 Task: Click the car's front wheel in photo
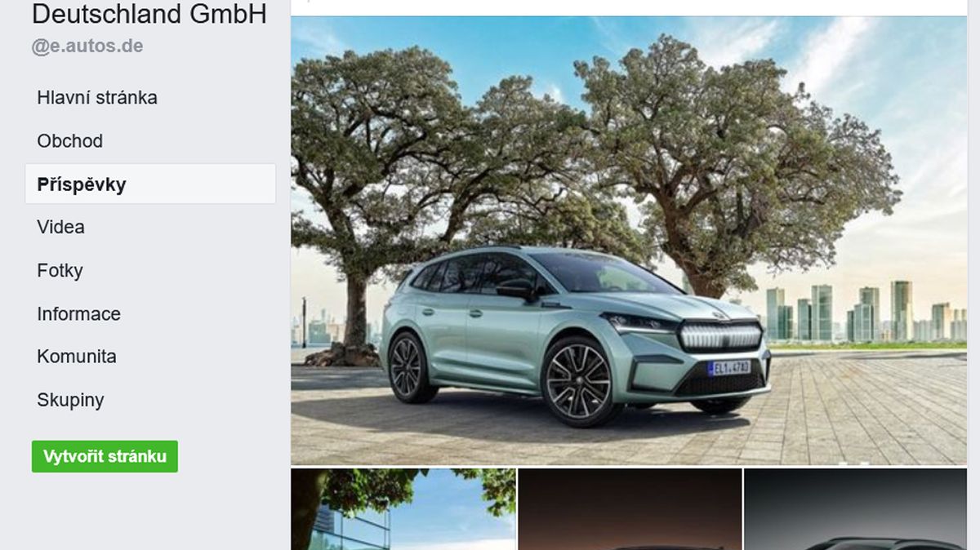point(577,381)
